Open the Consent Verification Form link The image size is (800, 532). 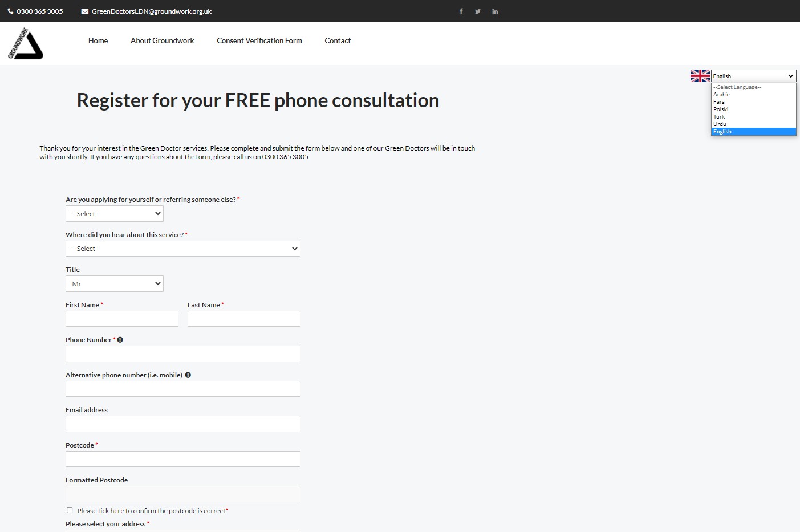click(x=259, y=41)
